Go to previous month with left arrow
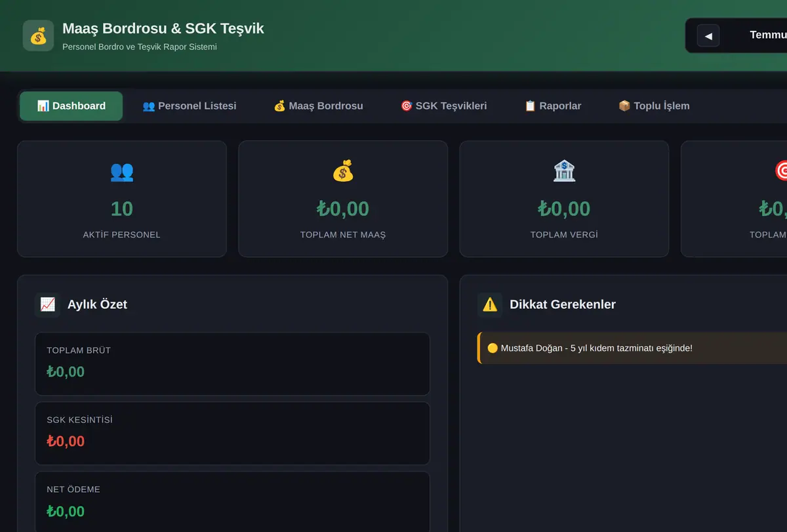This screenshot has height=532, width=787. tap(708, 35)
